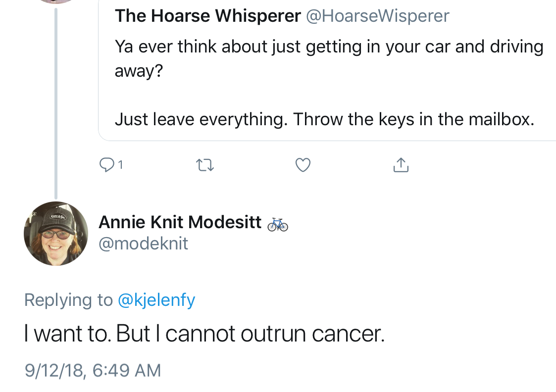Screen dimensions: 556x392
Task: Tap the bicycle emoji beside Annie's name
Action: (278, 224)
